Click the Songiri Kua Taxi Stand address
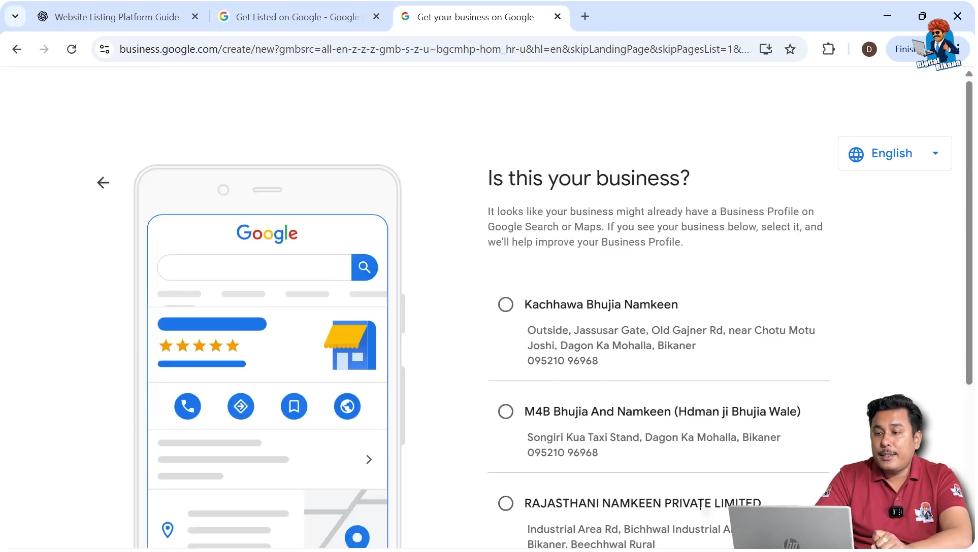Viewport: 978px width, 552px height. pos(654,437)
